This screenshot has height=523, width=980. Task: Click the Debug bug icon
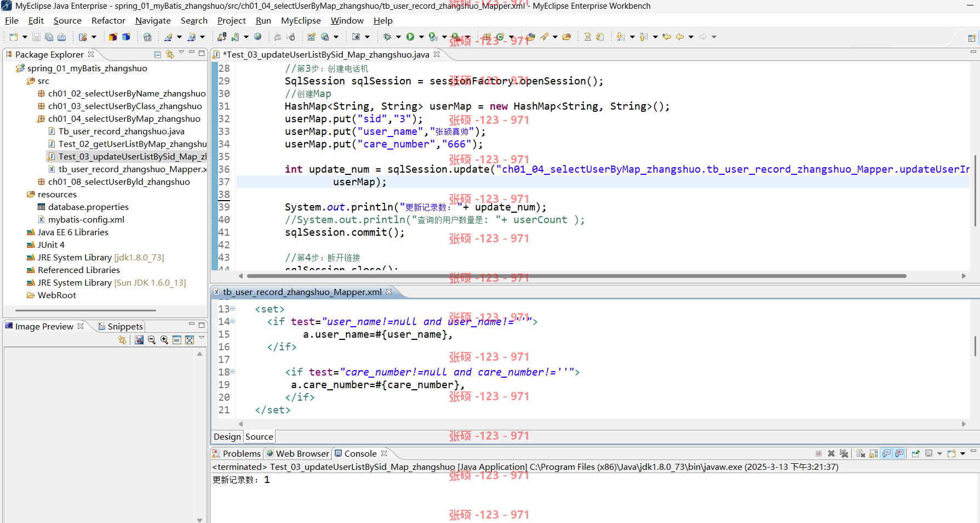(387, 37)
